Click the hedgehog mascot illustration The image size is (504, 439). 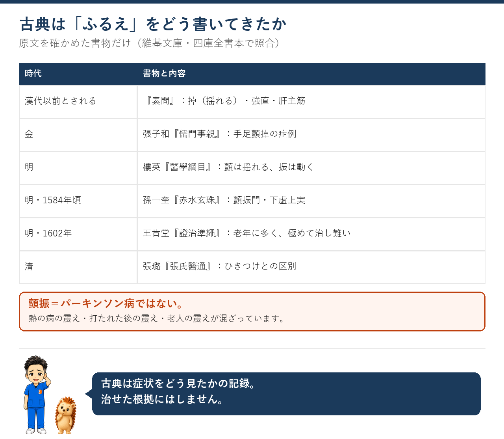click(x=65, y=415)
